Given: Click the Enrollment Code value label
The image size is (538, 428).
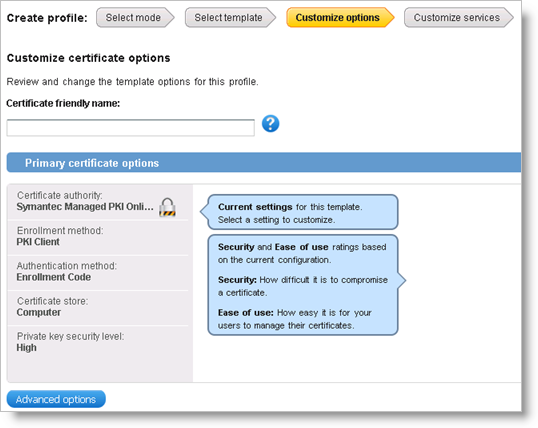Looking at the screenshot, I should tap(54, 277).
